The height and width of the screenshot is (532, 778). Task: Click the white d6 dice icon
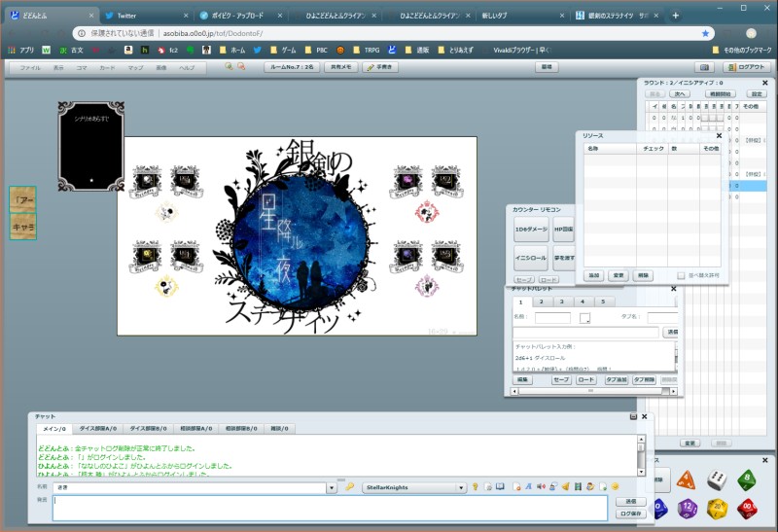[x=717, y=479]
